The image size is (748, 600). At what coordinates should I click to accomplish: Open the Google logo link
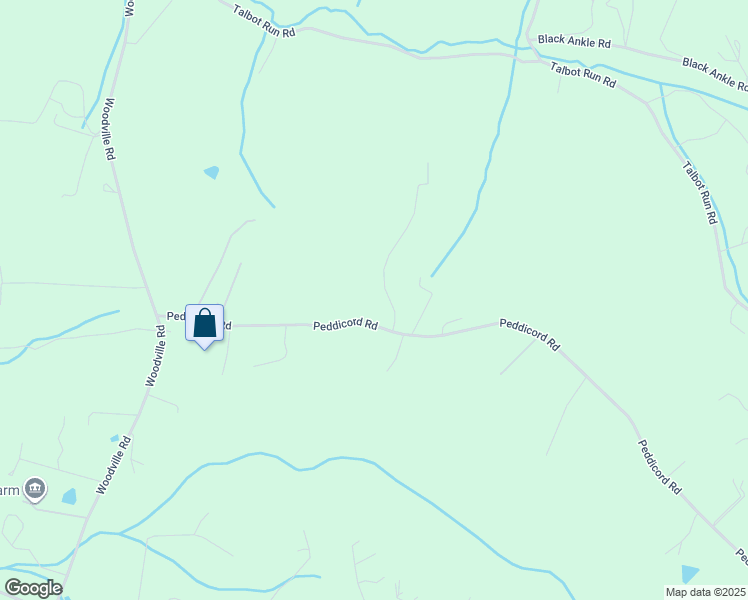click(x=33, y=588)
